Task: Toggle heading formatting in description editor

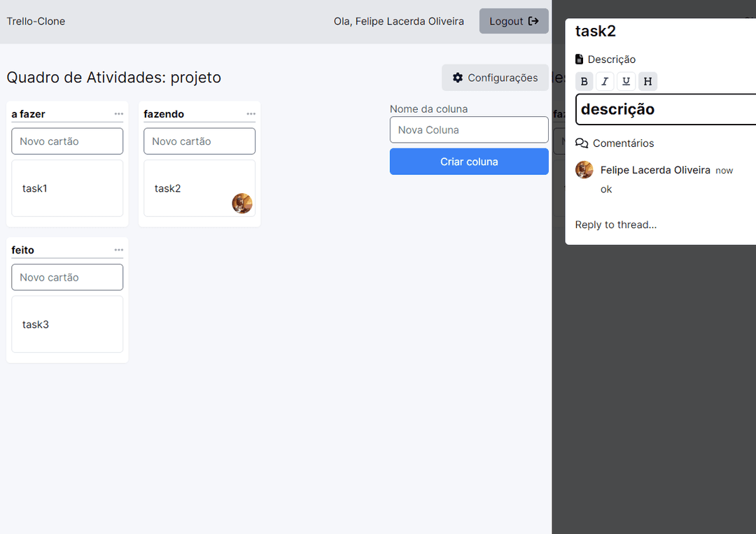Action: point(647,82)
